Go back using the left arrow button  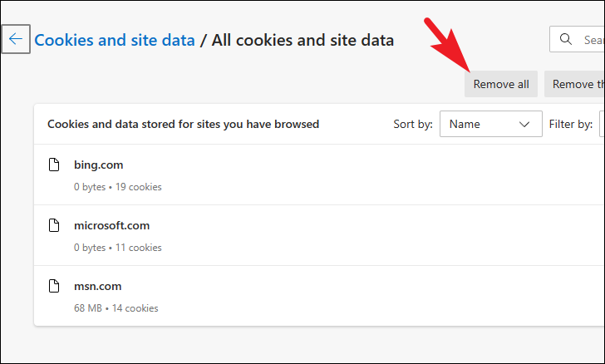coord(16,39)
